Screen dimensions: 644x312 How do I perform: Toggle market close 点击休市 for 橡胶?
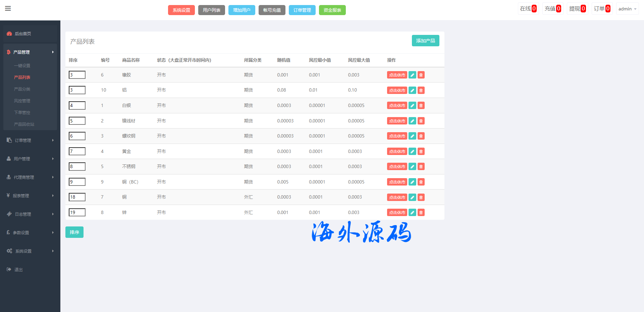click(x=397, y=75)
